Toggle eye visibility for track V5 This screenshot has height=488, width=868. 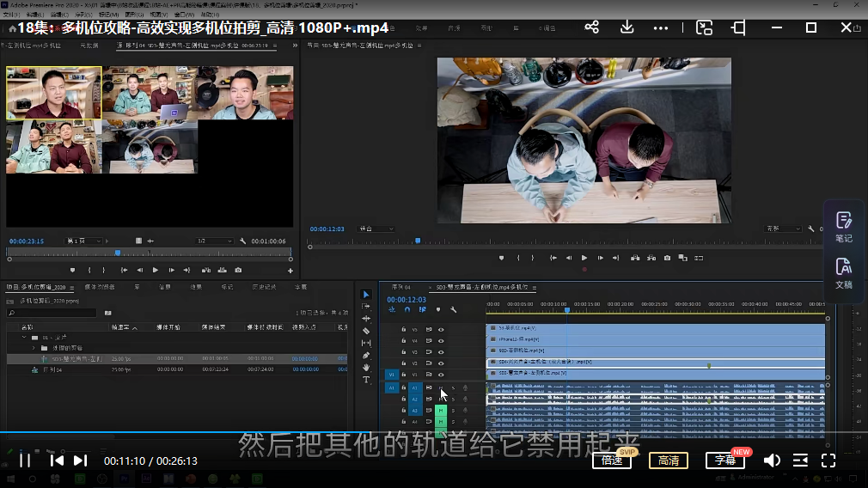442,329
